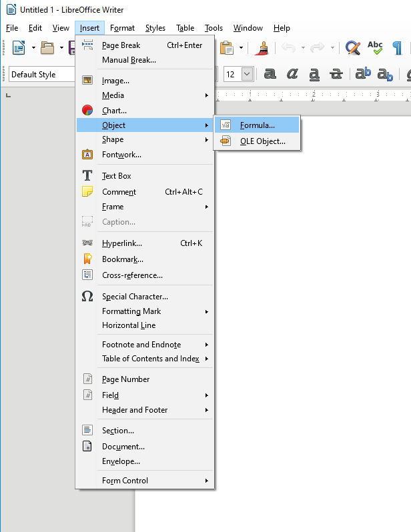Select Fontwork... menu entry

click(145, 155)
